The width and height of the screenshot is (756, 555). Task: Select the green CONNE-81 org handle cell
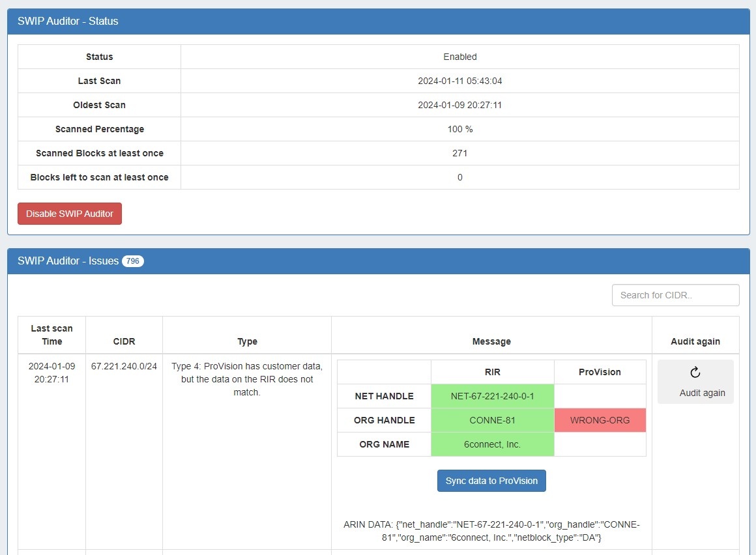click(x=492, y=420)
